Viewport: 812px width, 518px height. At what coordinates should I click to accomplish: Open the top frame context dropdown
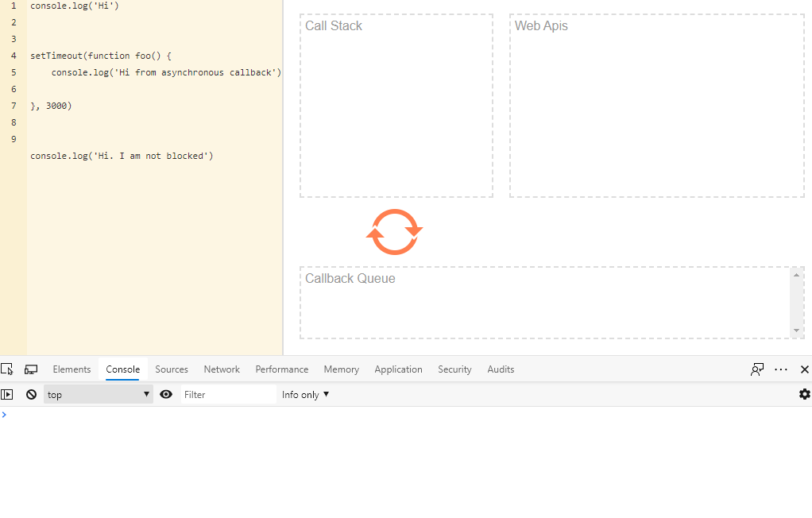click(x=97, y=394)
